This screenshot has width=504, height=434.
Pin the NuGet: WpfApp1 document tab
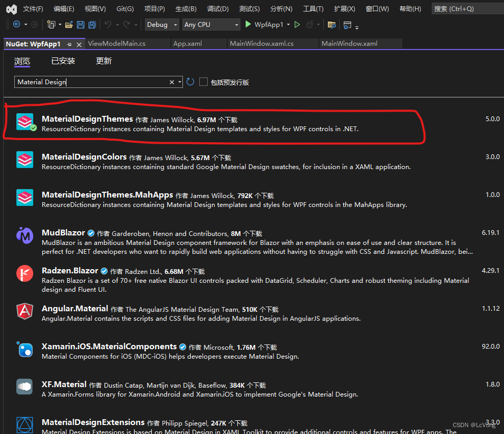[x=69, y=44]
